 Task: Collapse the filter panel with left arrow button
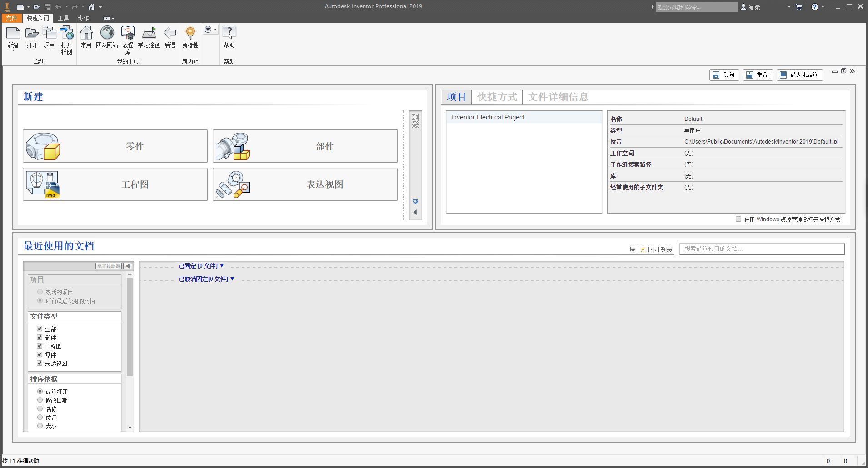(x=128, y=266)
